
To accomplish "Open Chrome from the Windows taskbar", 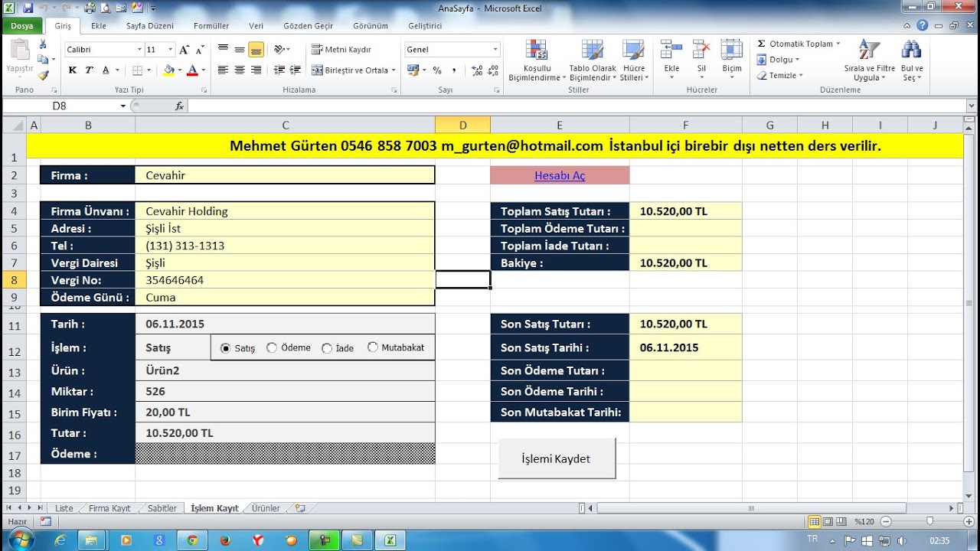I will [192, 540].
